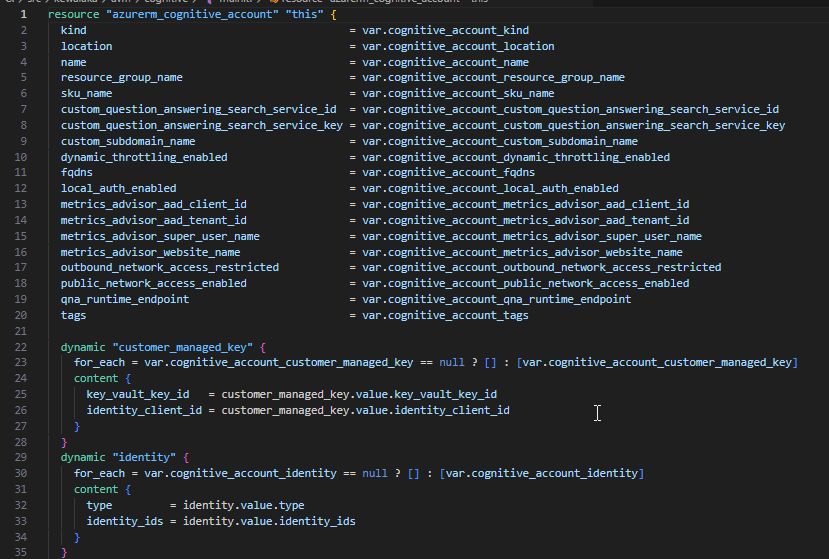The height and width of the screenshot is (559, 829).
Task: Click the dynamic keyword on line 22
Action: pyautogui.click(x=83, y=347)
